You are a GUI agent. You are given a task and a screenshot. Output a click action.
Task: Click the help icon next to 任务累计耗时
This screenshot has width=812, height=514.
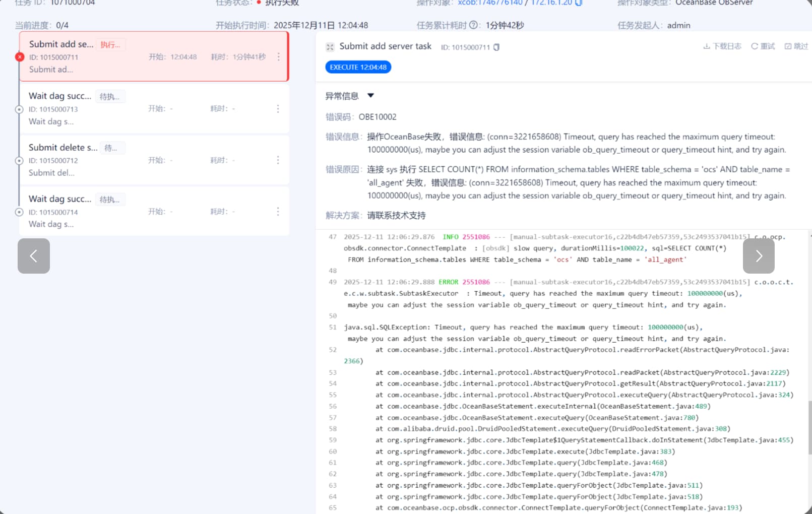pos(473,25)
